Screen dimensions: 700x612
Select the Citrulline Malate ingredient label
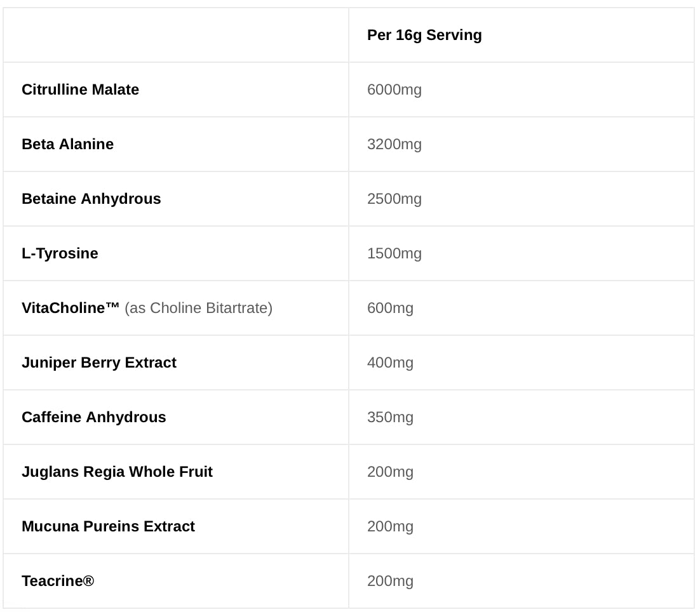tap(81, 90)
